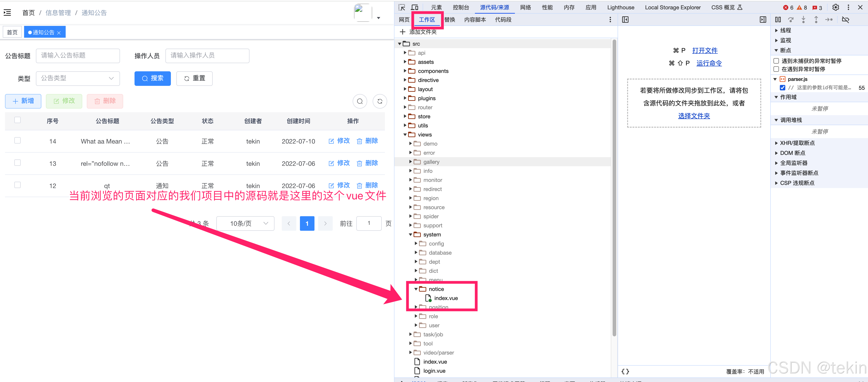The height and width of the screenshot is (382, 868).
Task: Click the pause script execution icon
Action: (x=778, y=20)
